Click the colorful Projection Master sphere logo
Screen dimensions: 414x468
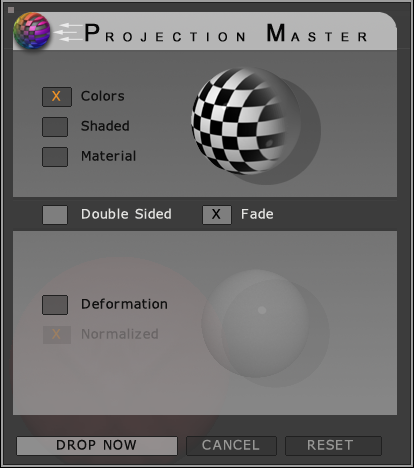[x=32, y=31]
